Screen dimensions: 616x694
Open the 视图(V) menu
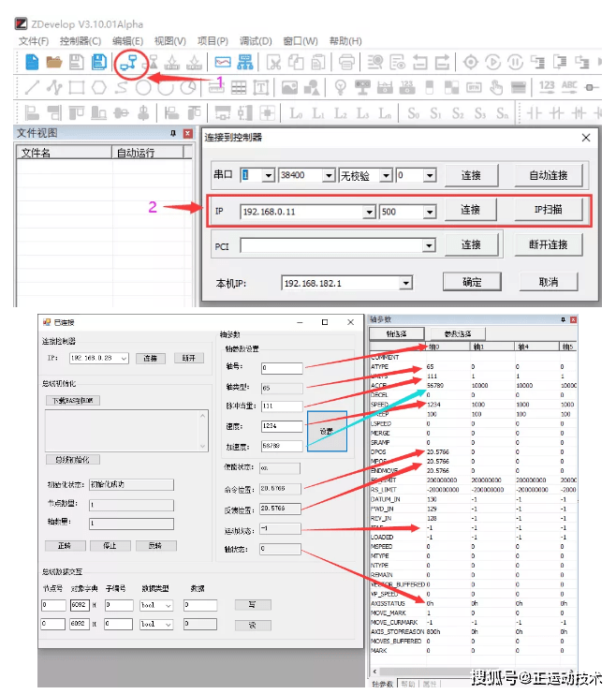point(170,41)
